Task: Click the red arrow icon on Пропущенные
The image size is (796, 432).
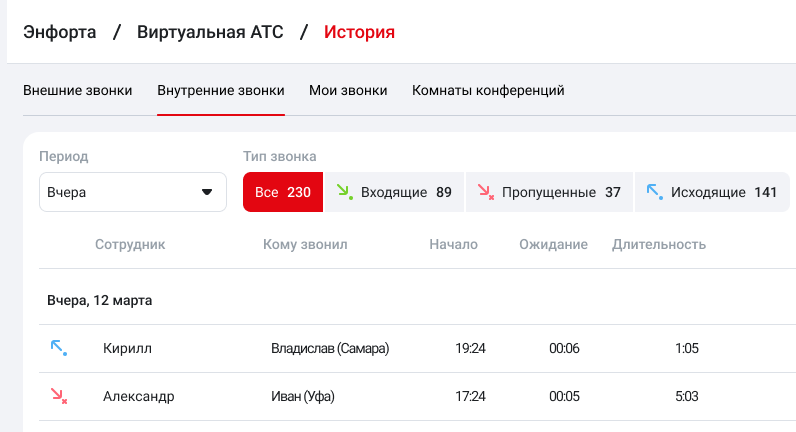Action: (485, 192)
